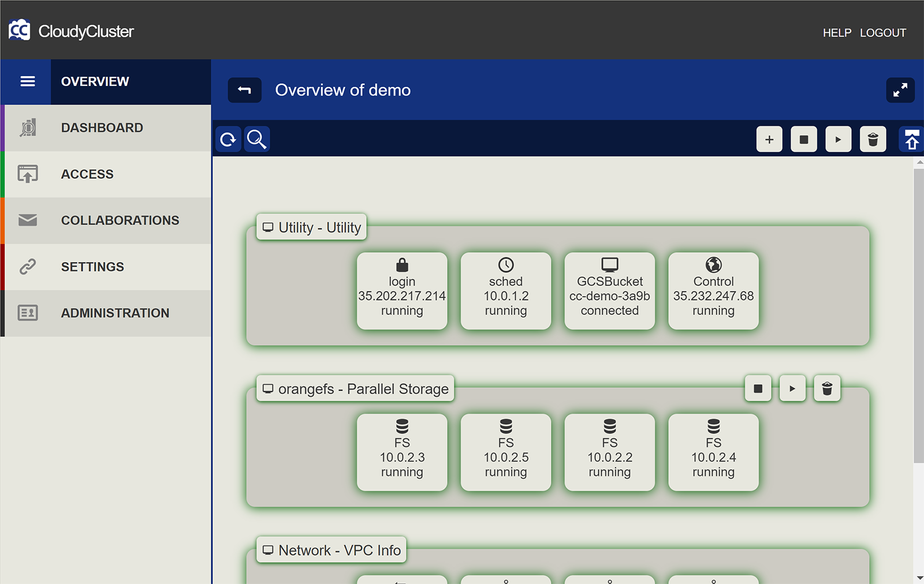The width and height of the screenshot is (924, 584).
Task: Select the sched node 10.0.1.2
Action: click(506, 291)
